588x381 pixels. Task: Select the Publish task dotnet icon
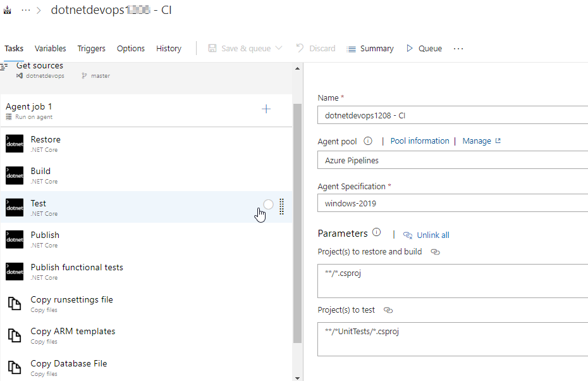(x=15, y=239)
